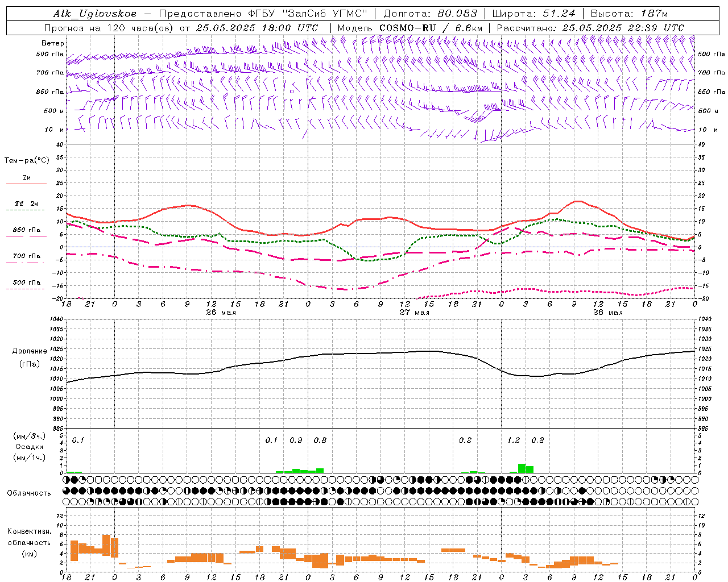Viewport: 728px width, 582px height.
Task: Click the 27 мая date label
Action: tap(414, 313)
